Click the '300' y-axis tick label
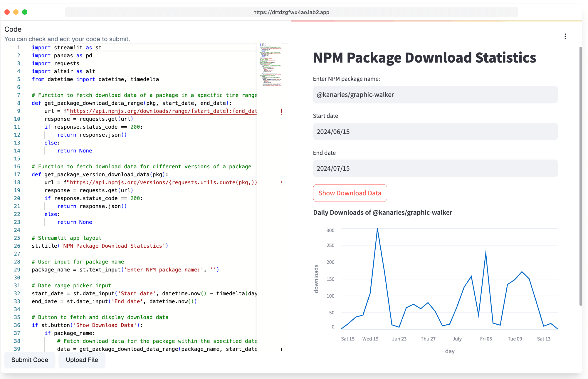This screenshot has height=379, width=588. point(330,230)
